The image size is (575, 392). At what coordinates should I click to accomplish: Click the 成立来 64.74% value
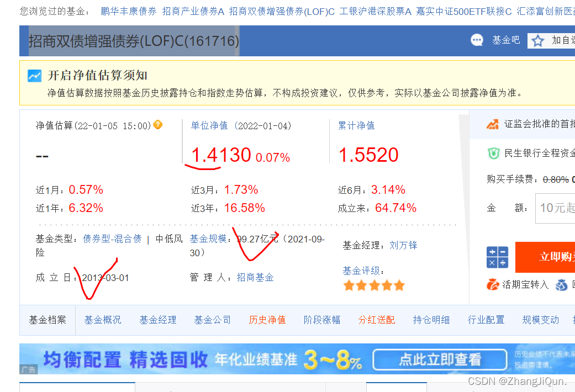[395, 208]
